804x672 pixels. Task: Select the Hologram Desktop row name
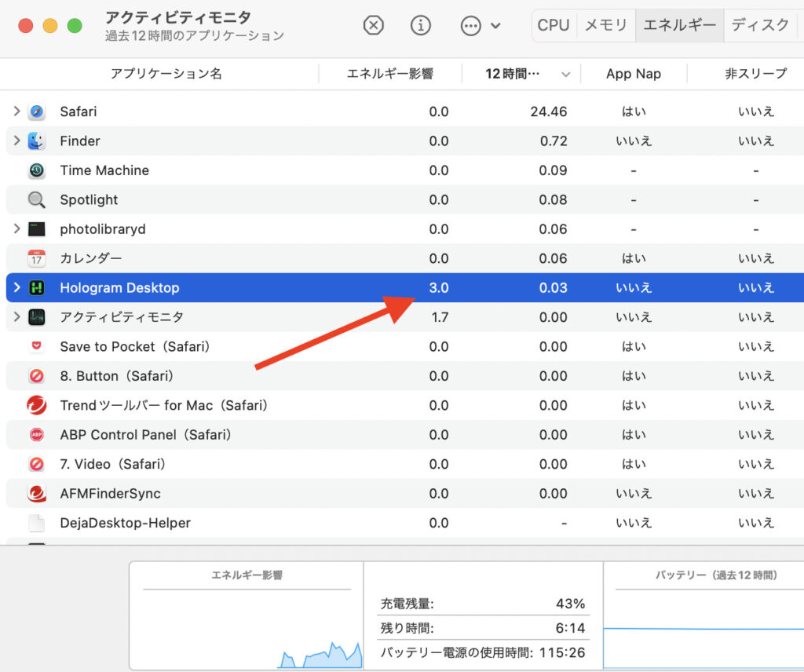pyautogui.click(x=119, y=287)
